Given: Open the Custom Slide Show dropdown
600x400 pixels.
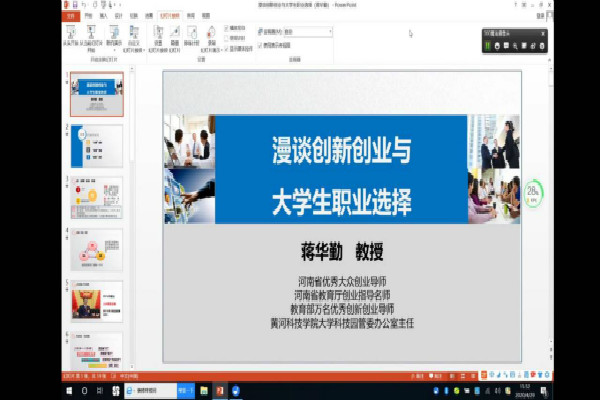Looking at the screenshot, I should click(x=134, y=38).
